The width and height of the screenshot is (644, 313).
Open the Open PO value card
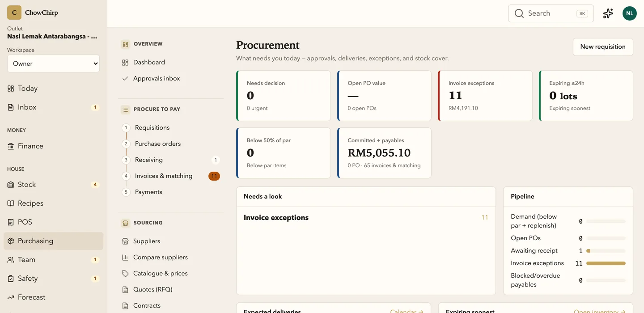click(385, 96)
